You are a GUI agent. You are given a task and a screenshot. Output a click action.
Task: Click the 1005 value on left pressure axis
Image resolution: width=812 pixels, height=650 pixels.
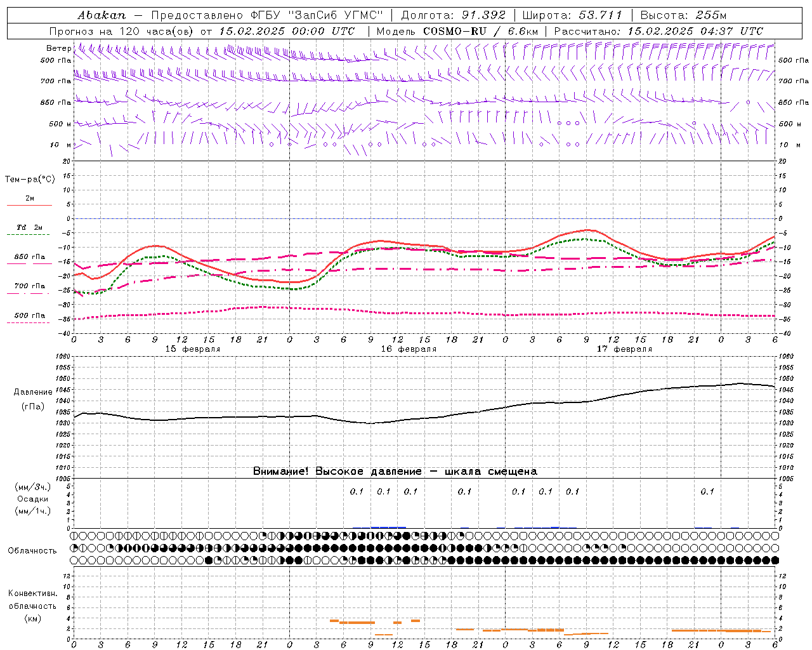(63, 479)
